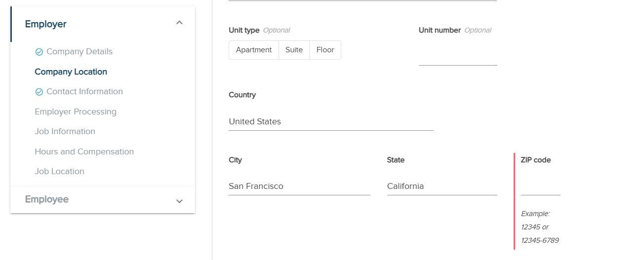Image resolution: width=644 pixels, height=260 pixels.
Task: Go to Company Details step
Action: (x=79, y=52)
